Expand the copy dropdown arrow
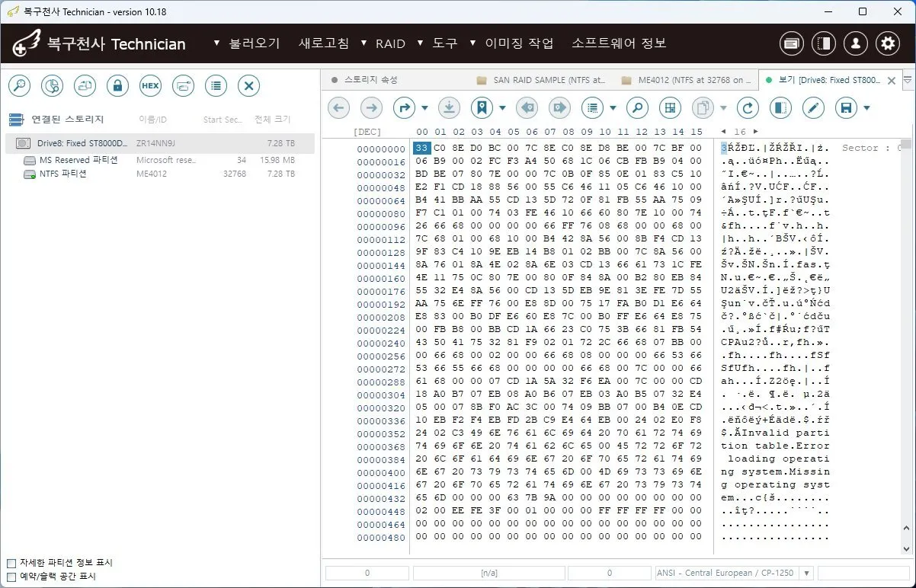The width and height of the screenshot is (916, 588). point(723,109)
